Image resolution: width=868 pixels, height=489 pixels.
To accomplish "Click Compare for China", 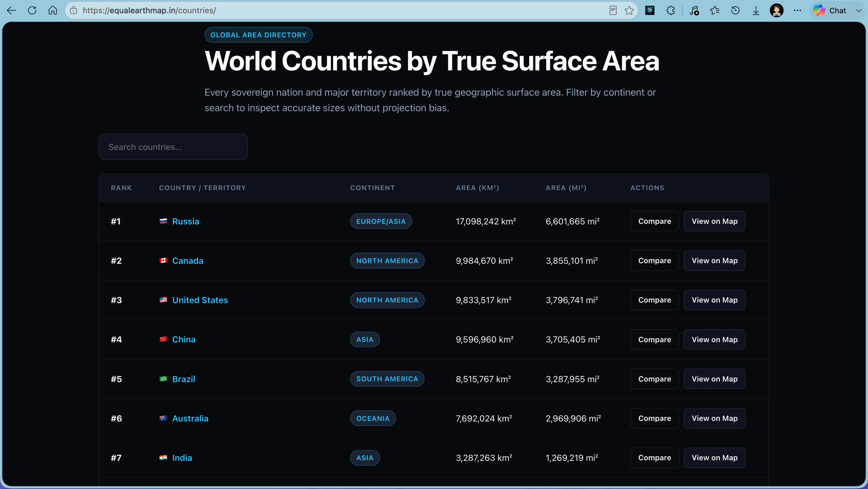I will 654,340.
